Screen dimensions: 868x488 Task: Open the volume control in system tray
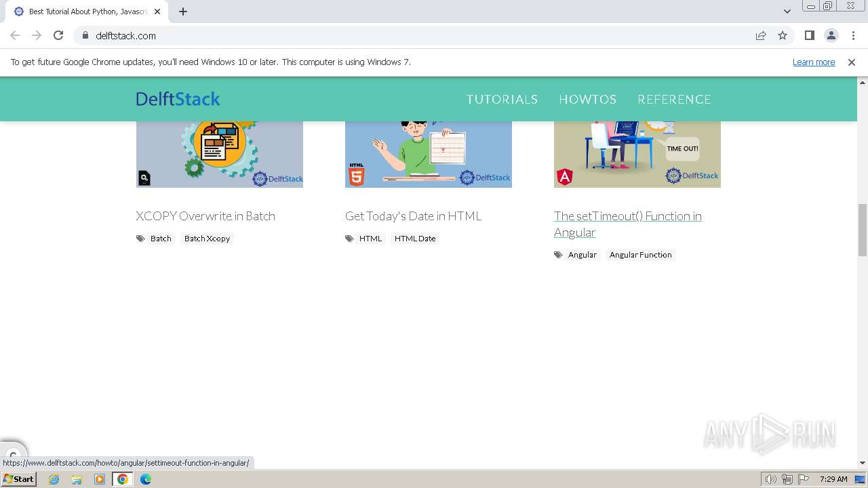(770, 479)
